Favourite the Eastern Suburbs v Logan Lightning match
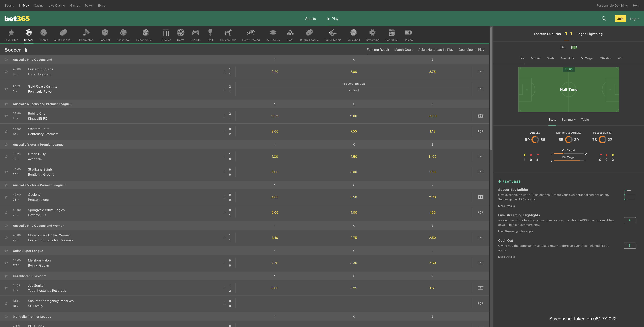The width and height of the screenshot is (644, 327). coord(6,72)
